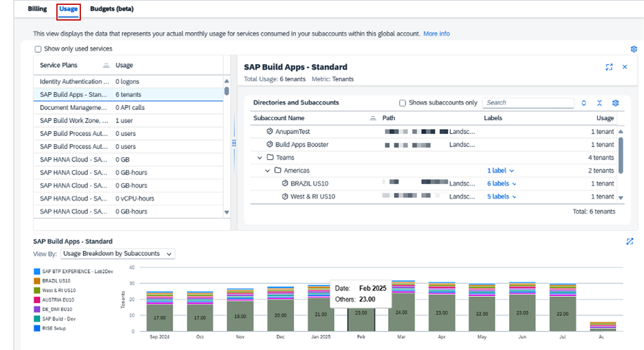Image resolution: width=644 pixels, height=350 pixels.
Task: Click the Path column header
Action: (x=388, y=118)
